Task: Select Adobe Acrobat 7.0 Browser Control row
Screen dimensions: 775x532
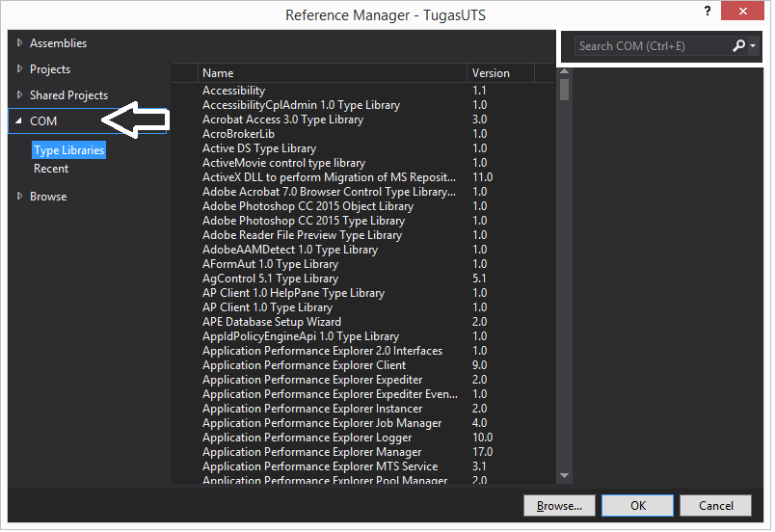Action: tap(363, 192)
